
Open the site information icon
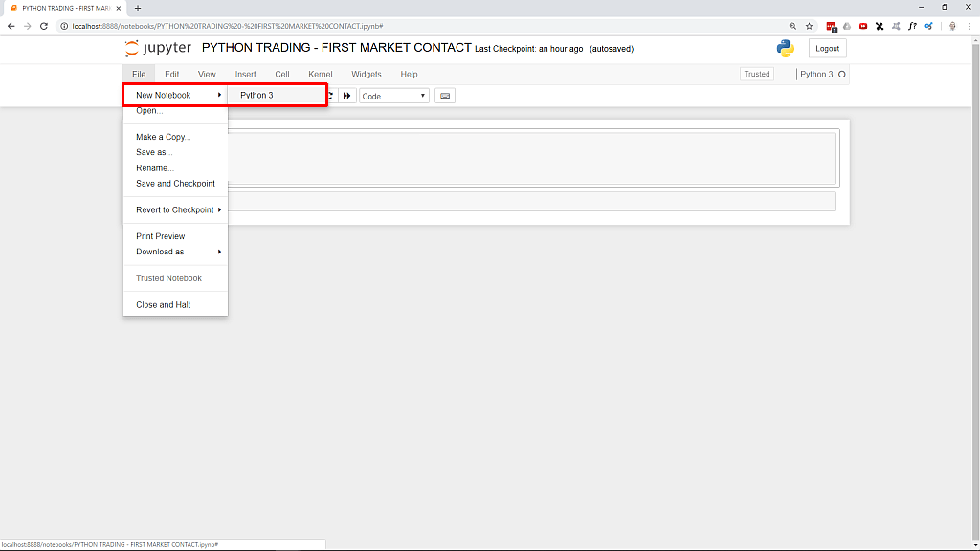[64, 26]
